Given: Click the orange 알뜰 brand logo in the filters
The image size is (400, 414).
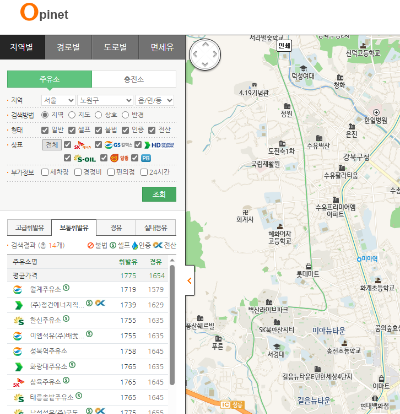Looking at the screenshot, I should (119, 158).
